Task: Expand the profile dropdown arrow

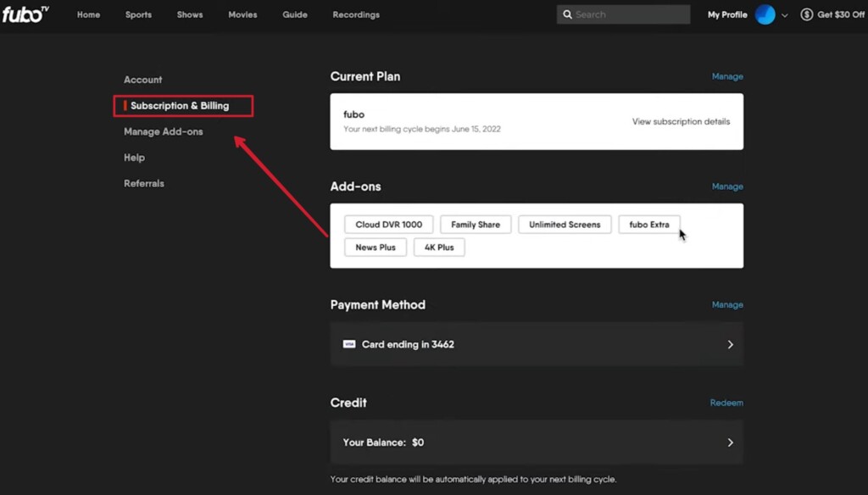Action: pos(784,15)
